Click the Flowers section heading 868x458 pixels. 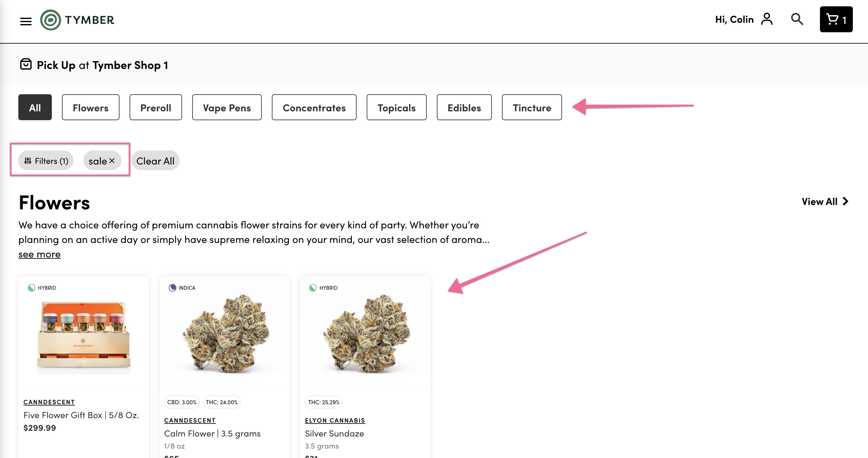[x=54, y=202]
